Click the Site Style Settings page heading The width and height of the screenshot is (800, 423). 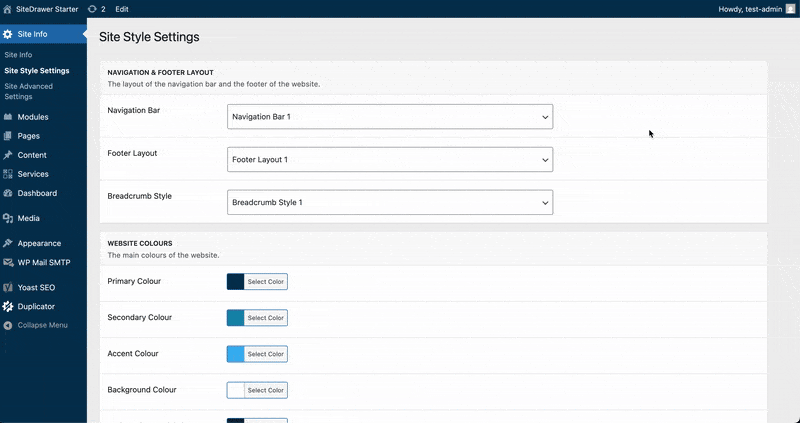(149, 37)
